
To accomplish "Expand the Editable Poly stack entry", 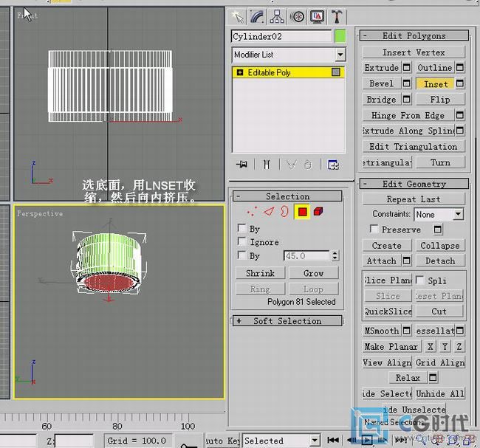I will coord(240,72).
